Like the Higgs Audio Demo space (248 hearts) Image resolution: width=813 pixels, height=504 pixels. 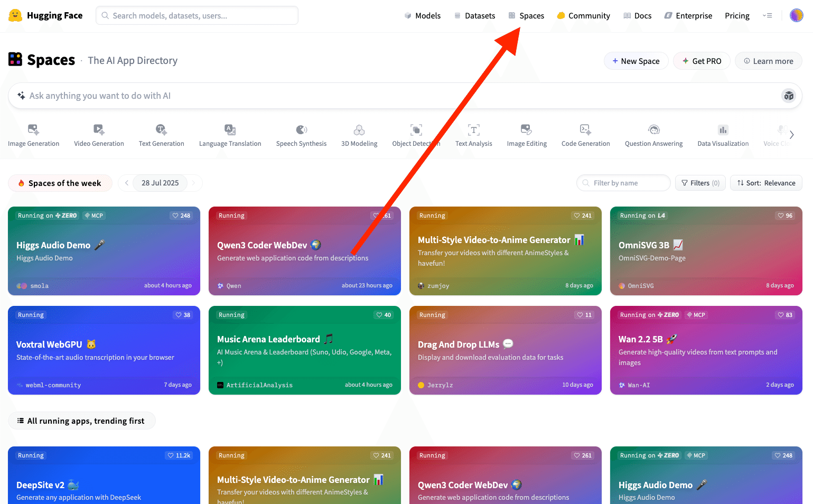181,216
